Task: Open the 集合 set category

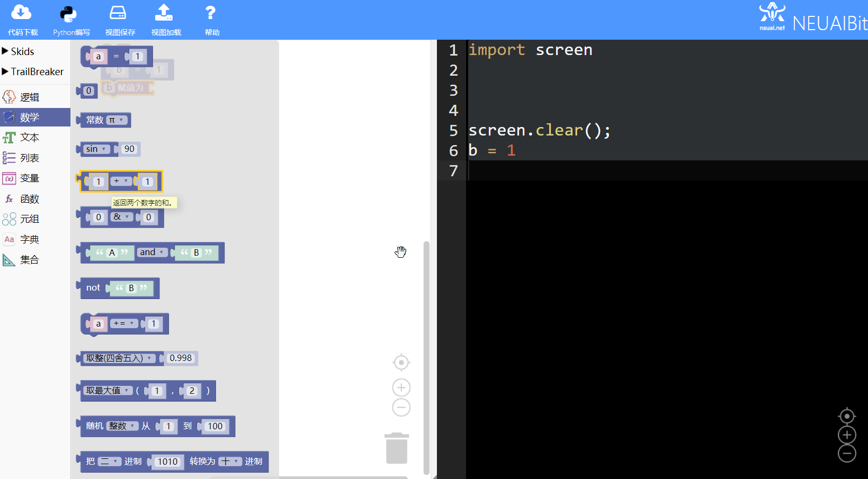Action: pos(35,260)
